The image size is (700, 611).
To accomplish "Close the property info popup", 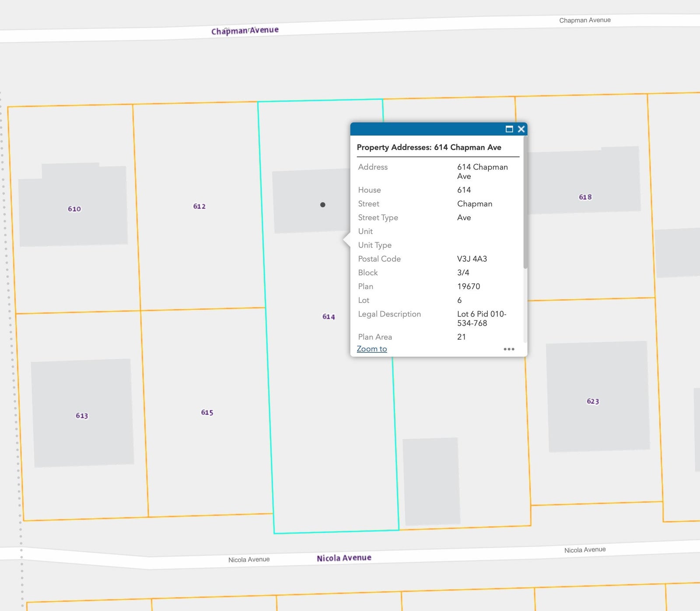I will (x=521, y=129).
